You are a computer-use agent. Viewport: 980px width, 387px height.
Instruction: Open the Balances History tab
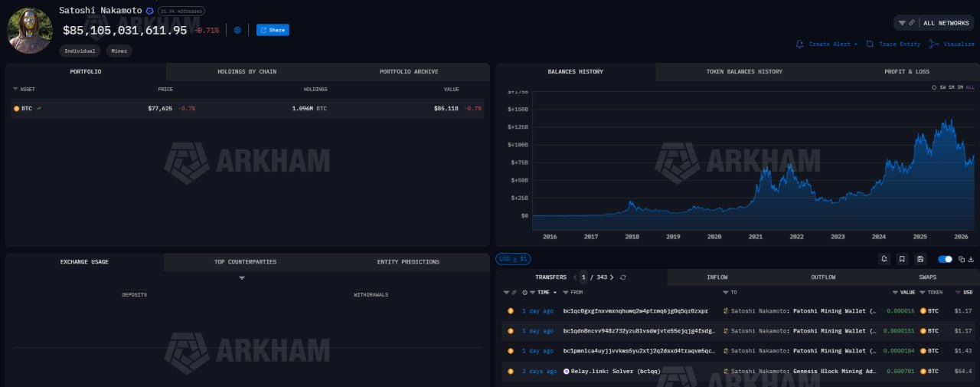click(575, 71)
